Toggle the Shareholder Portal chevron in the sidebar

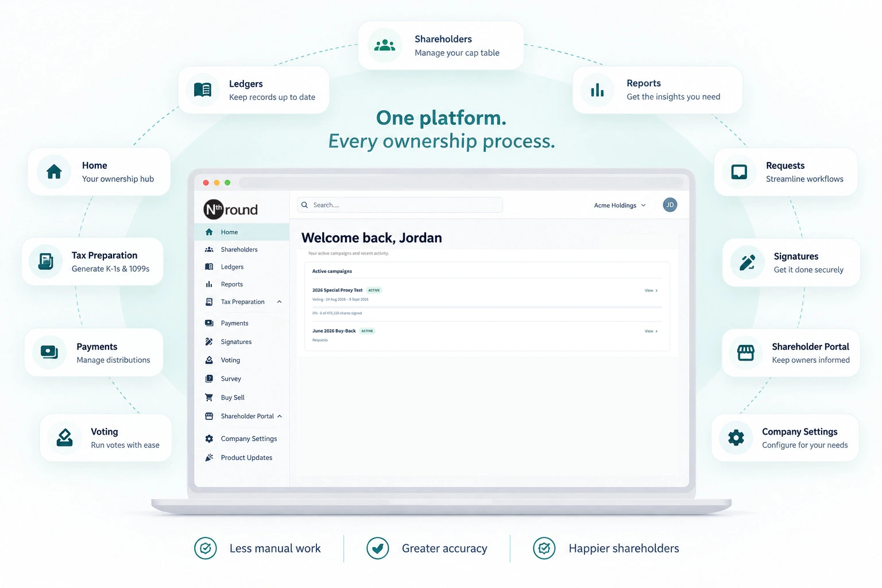pos(280,416)
